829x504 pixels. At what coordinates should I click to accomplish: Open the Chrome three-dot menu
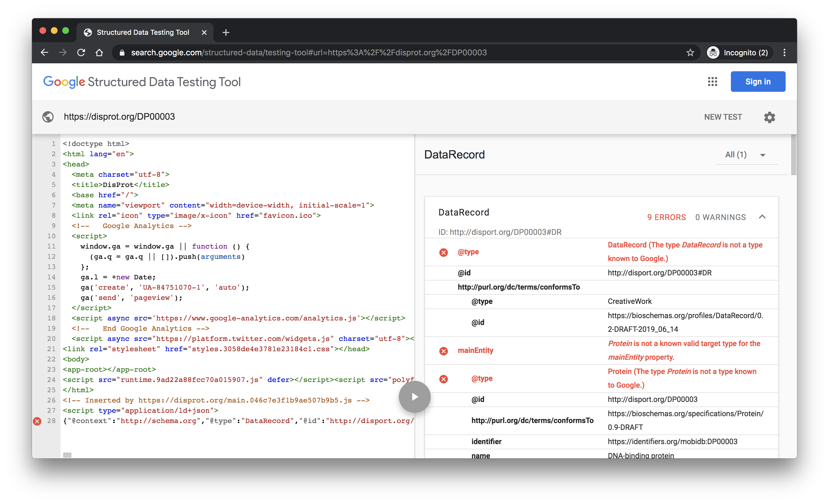[784, 52]
